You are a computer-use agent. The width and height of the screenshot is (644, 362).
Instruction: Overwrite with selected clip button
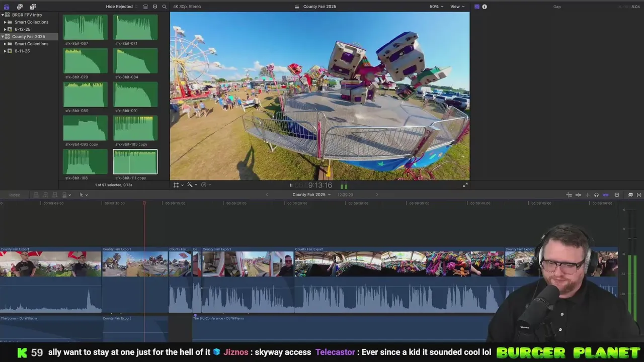64,195
